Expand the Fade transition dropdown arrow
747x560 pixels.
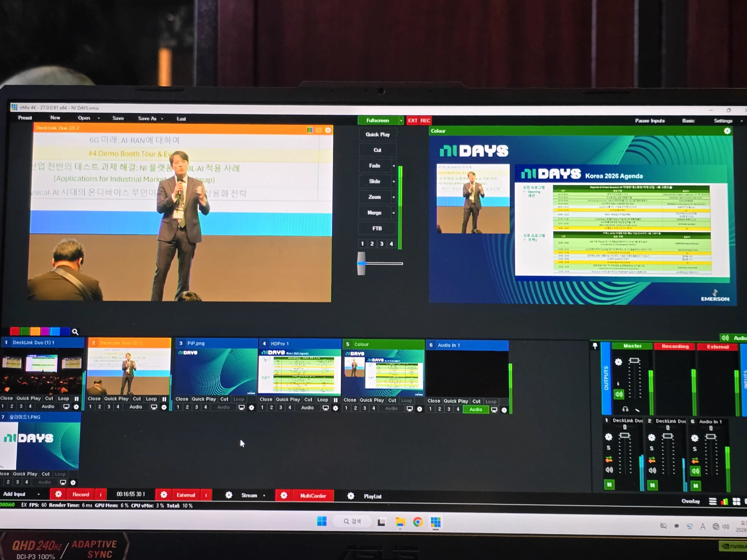pyautogui.click(x=393, y=166)
